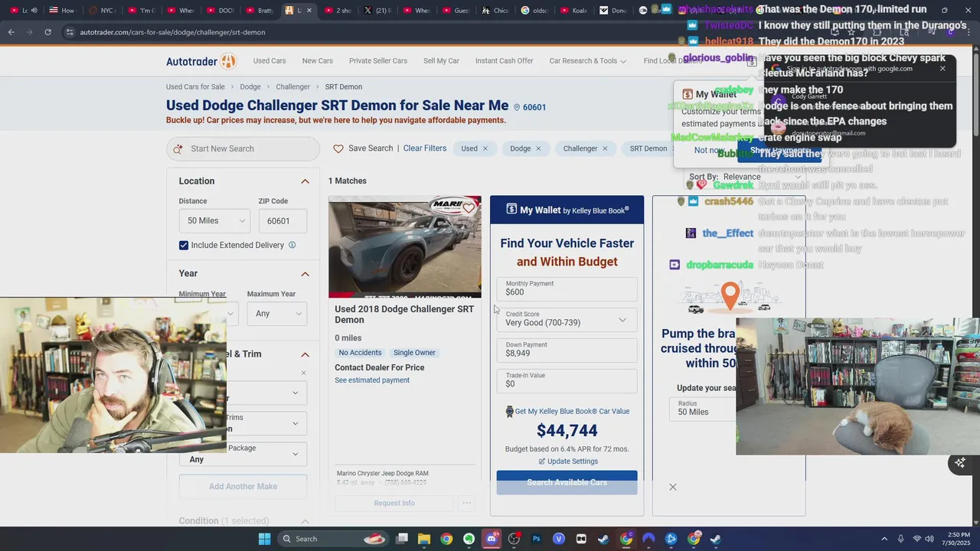Remove the Challenger filter chip

(605, 148)
